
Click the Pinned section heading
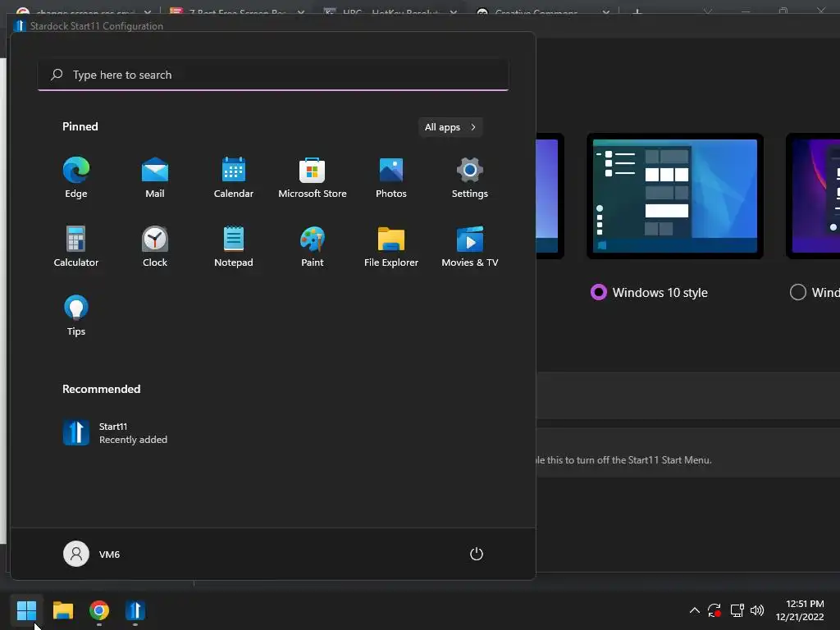80,126
